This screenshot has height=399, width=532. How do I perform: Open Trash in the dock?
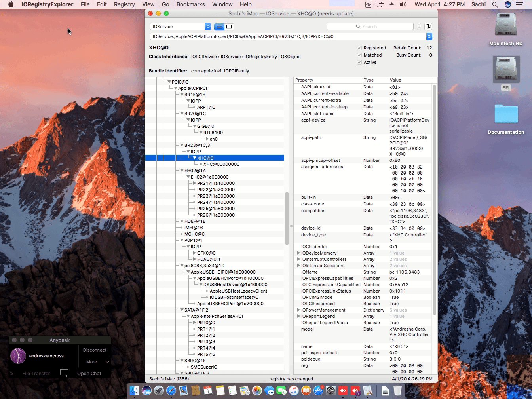[x=397, y=391]
